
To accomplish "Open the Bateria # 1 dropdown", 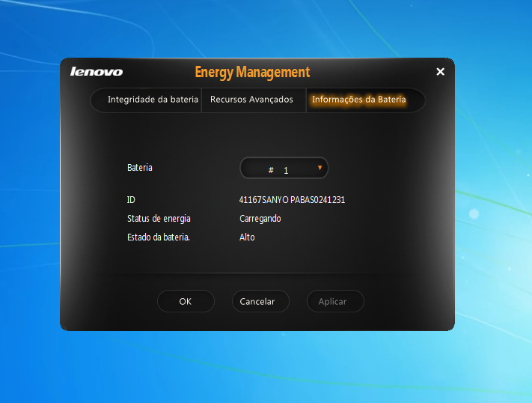I will pyautogui.click(x=284, y=168).
